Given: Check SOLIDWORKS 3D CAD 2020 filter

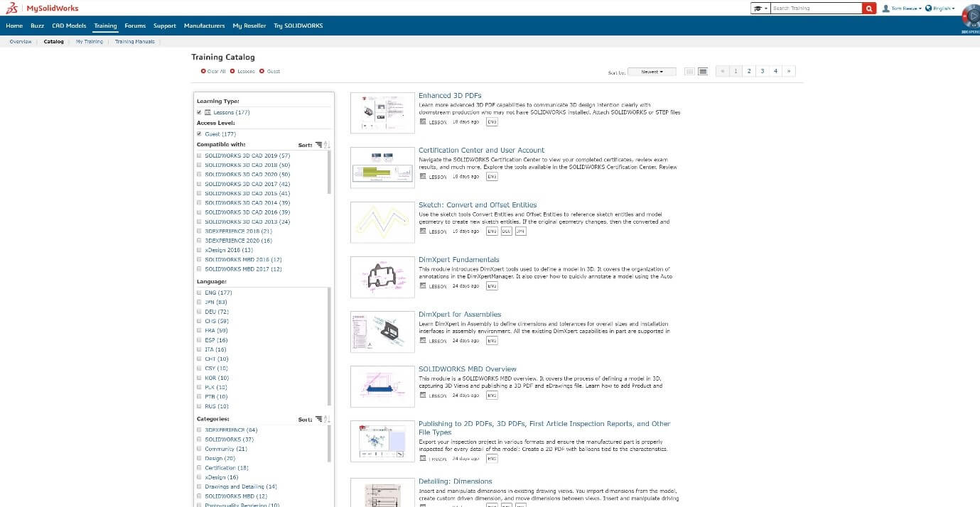Looking at the screenshot, I should click(x=199, y=174).
